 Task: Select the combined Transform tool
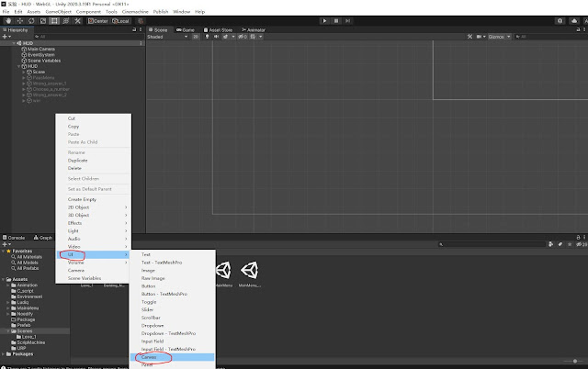(66, 21)
